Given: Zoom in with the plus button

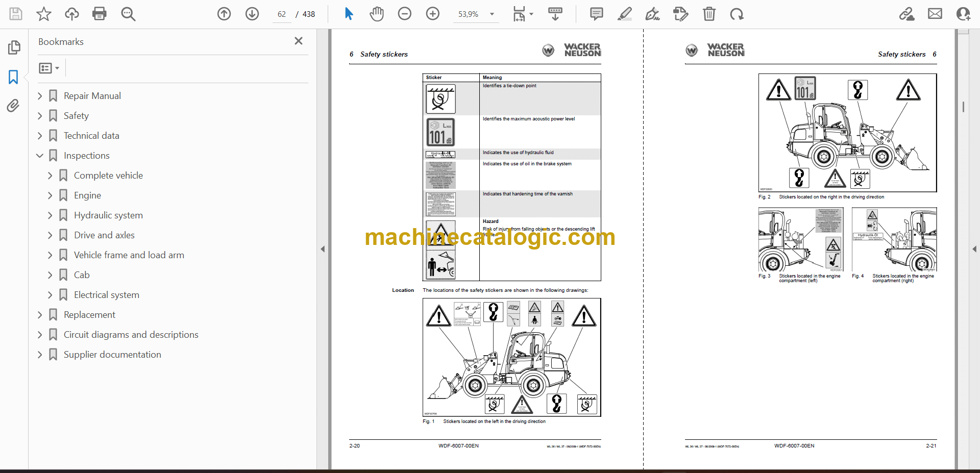Looking at the screenshot, I should click(x=433, y=14).
